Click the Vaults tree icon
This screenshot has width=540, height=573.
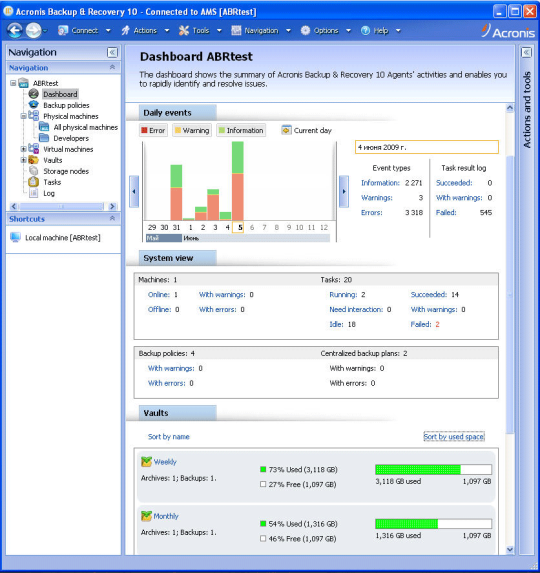pyautogui.click(x=34, y=160)
